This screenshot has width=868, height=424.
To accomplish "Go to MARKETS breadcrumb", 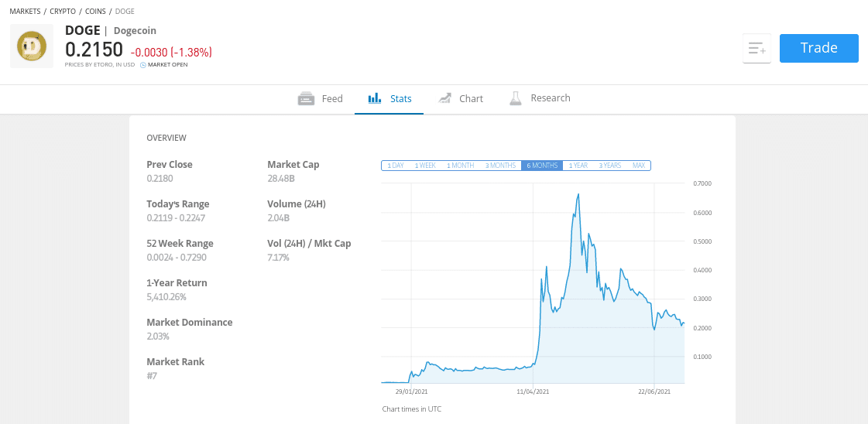I will click(x=25, y=11).
